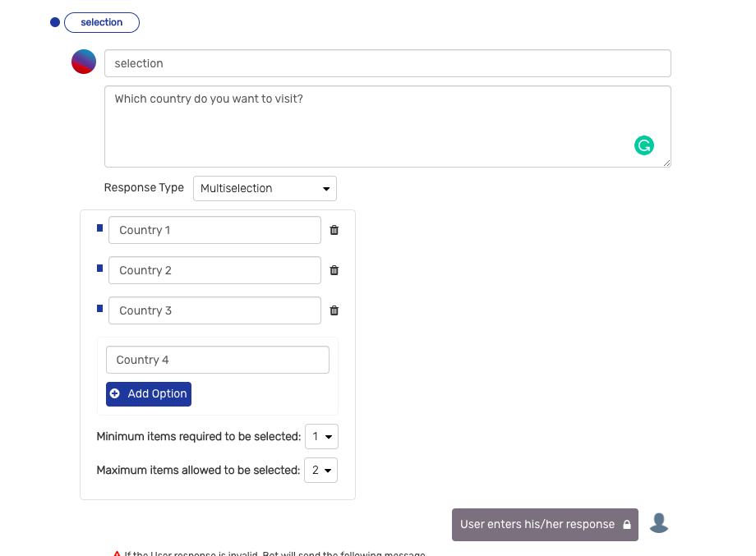756x556 pixels.
Task: Click the bot avatar circle icon
Action: tap(84, 62)
